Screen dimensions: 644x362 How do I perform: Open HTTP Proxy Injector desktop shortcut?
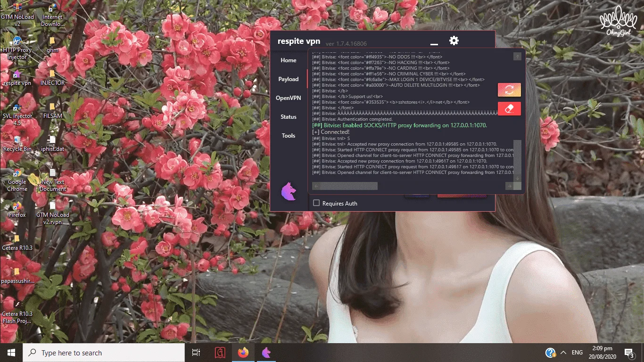17,48
